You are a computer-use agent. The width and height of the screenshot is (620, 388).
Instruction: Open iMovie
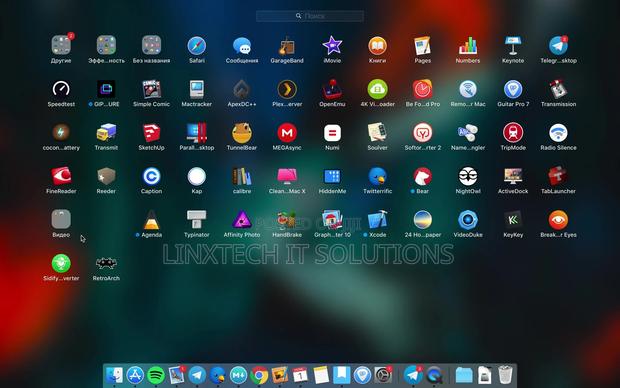332,46
